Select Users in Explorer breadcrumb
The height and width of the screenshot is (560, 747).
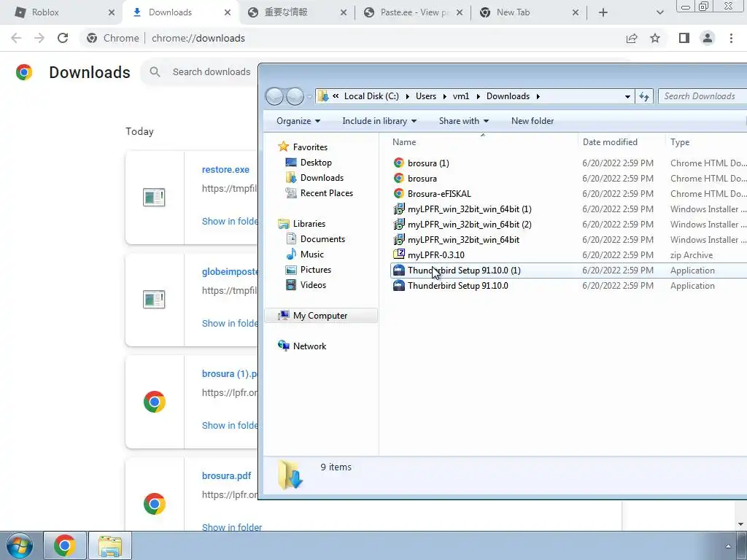pyautogui.click(x=426, y=96)
